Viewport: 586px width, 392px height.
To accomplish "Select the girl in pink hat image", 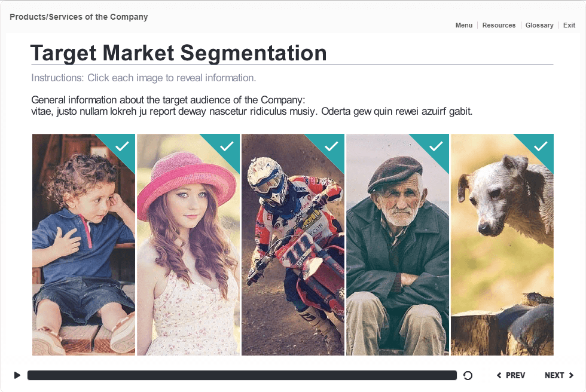I will (188, 251).
